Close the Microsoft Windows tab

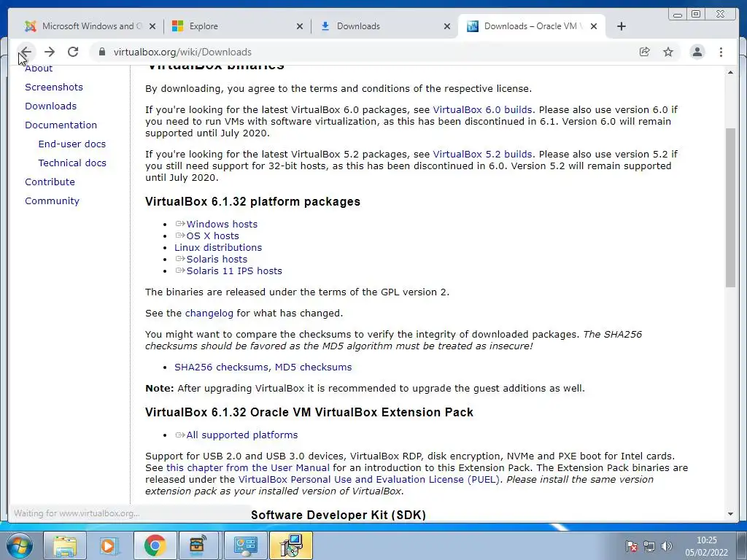tap(152, 26)
